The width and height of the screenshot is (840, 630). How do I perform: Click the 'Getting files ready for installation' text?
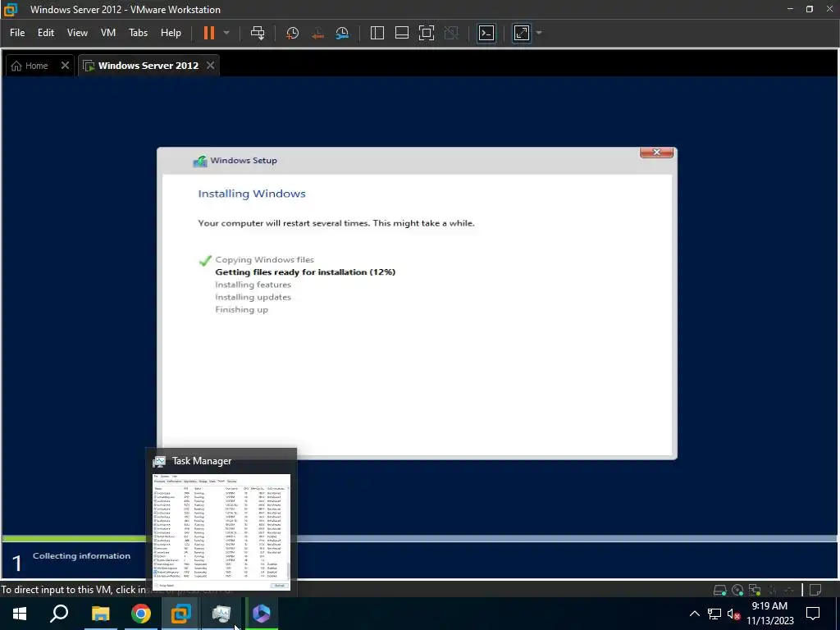(x=305, y=272)
